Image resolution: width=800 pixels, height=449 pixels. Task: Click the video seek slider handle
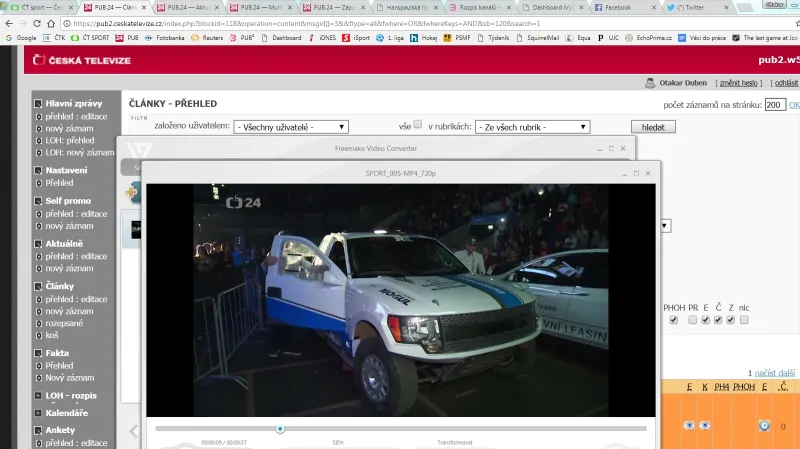(x=280, y=429)
